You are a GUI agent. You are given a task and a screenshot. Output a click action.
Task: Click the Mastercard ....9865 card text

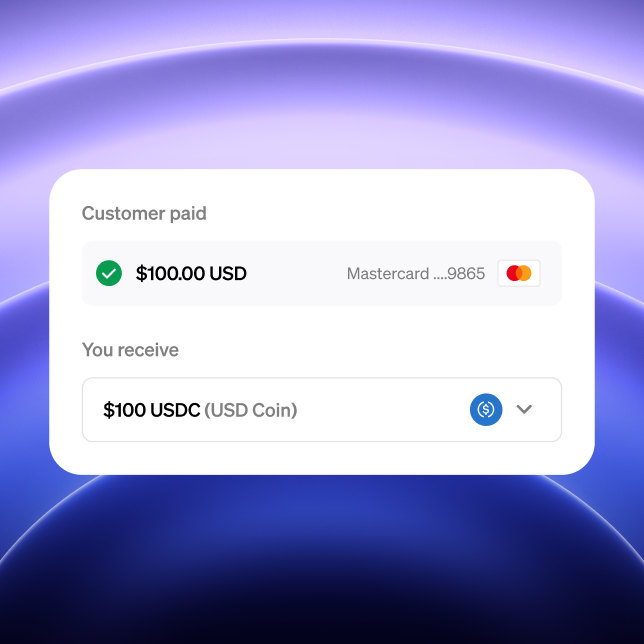pyautogui.click(x=416, y=274)
